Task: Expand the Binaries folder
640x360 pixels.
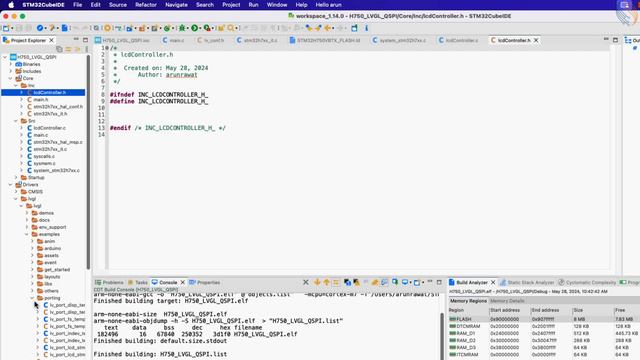Action: pos(11,64)
